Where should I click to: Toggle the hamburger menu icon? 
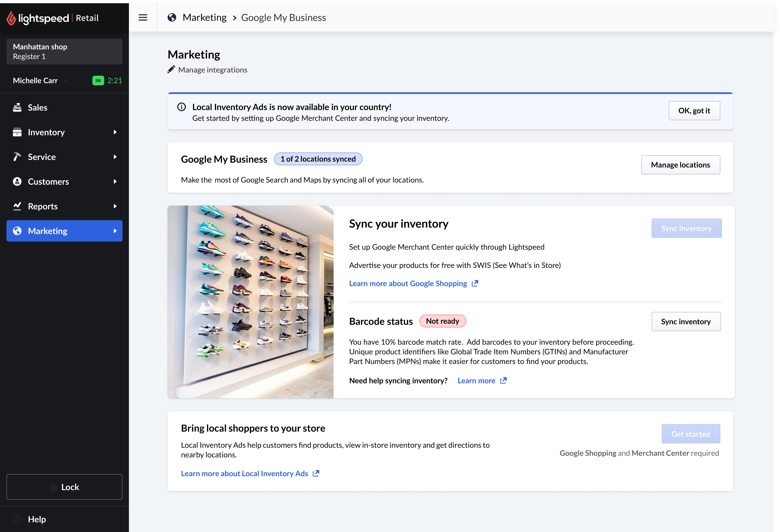(143, 17)
